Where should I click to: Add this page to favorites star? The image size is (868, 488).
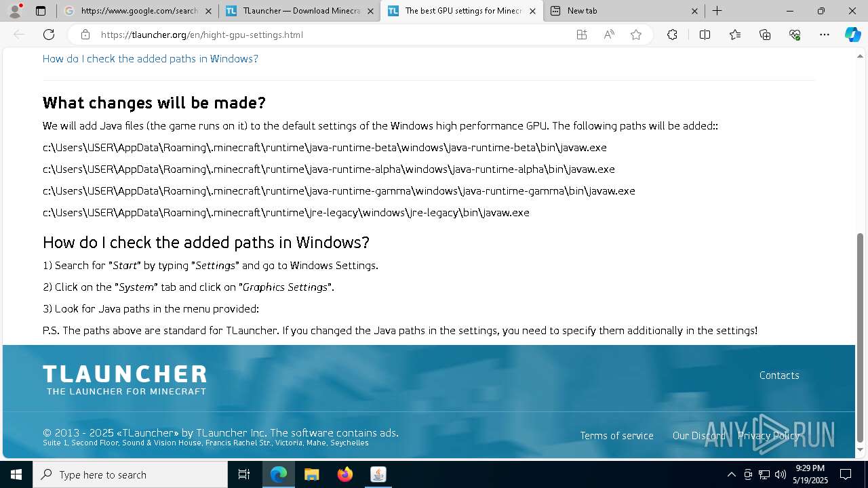click(636, 35)
